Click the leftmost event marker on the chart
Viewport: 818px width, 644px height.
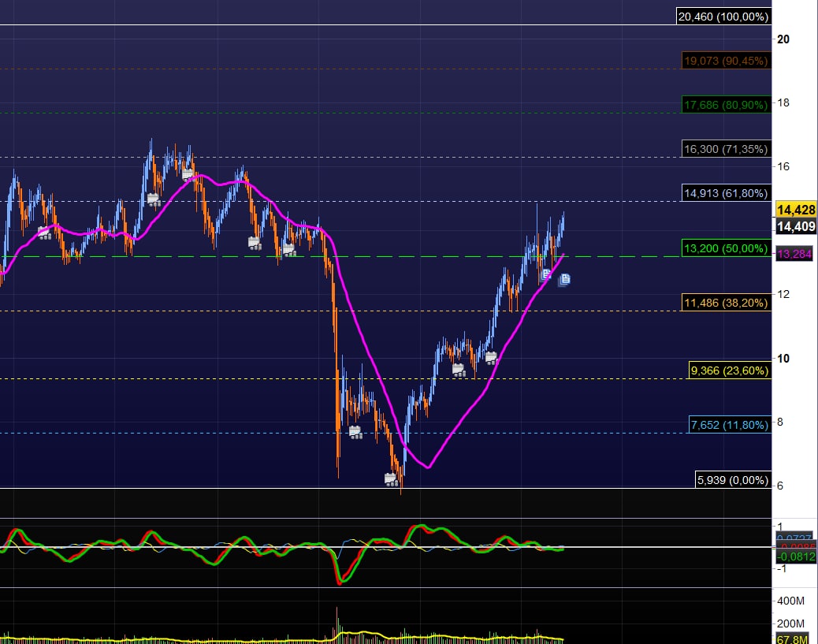point(45,233)
